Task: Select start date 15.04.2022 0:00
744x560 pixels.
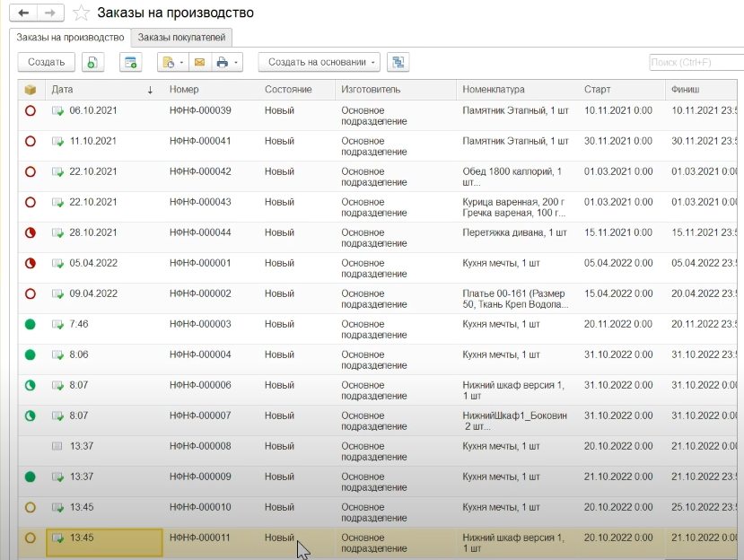Action: pyautogui.click(x=618, y=293)
